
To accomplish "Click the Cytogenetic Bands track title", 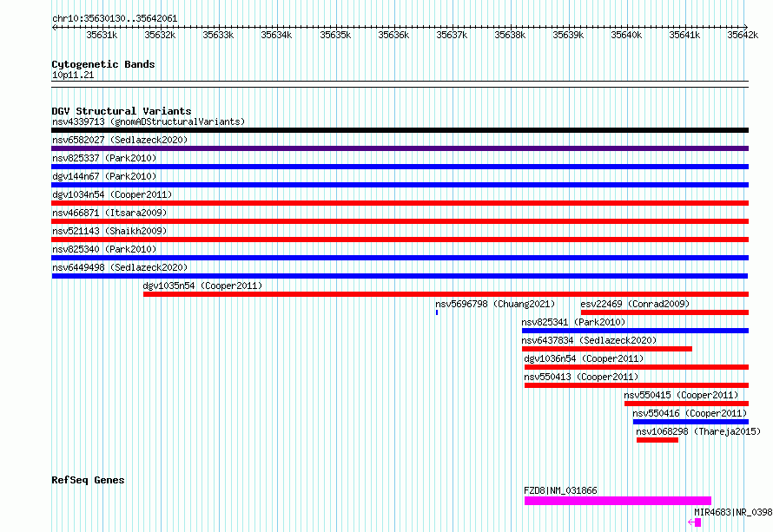I will click(x=103, y=64).
